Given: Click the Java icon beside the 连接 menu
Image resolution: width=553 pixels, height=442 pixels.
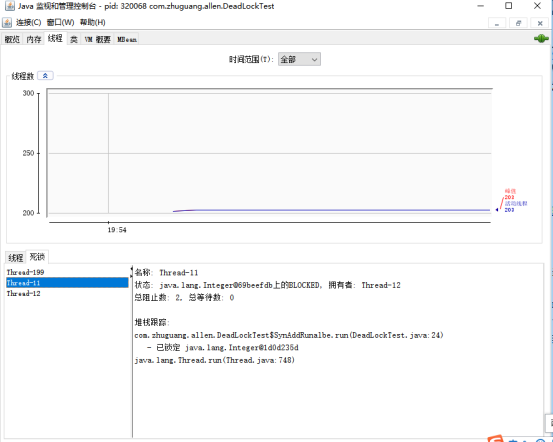Looking at the screenshot, I should 7,22.
